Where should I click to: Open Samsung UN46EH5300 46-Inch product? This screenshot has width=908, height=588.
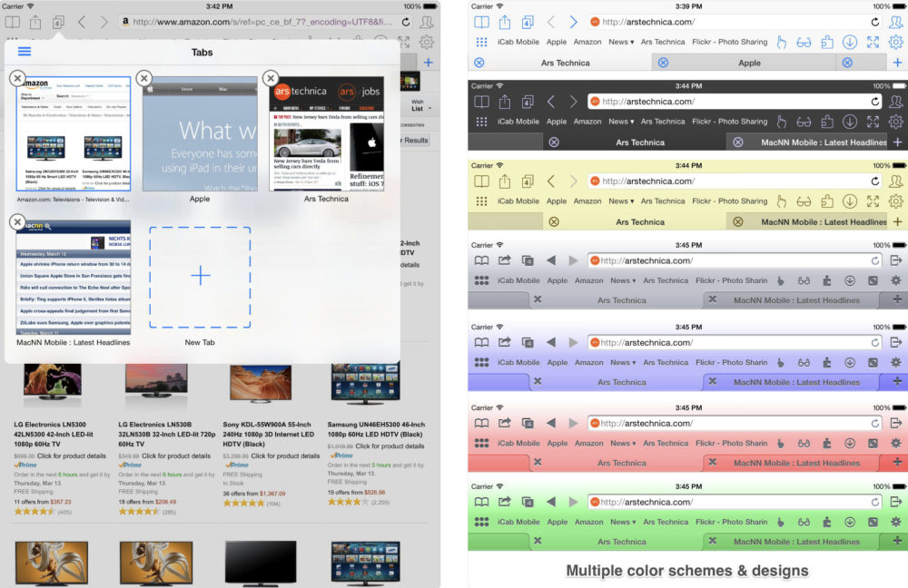376,429
